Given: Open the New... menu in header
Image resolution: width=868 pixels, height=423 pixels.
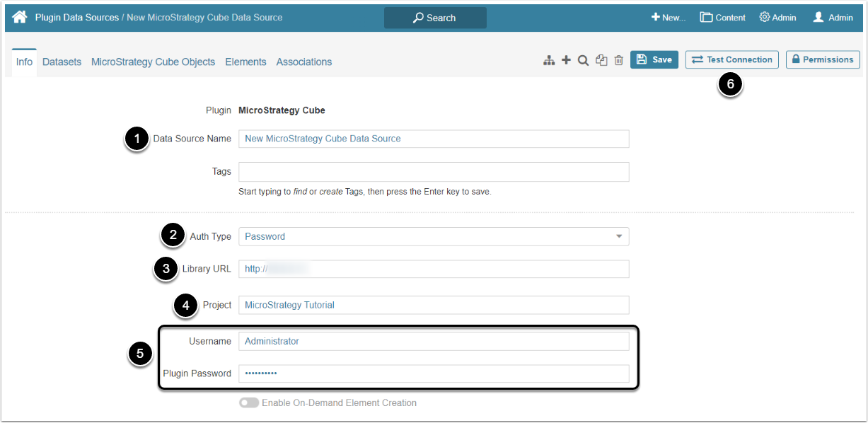Looking at the screenshot, I should pyautogui.click(x=669, y=18).
